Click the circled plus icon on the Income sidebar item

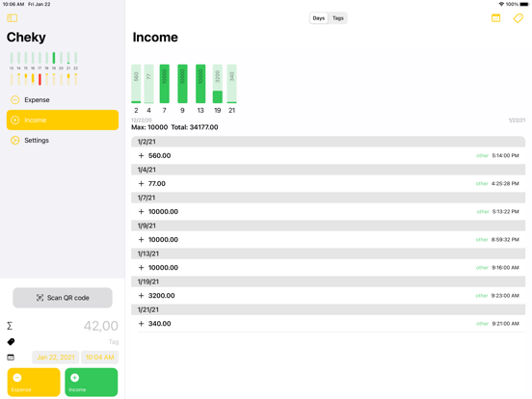click(14, 120)
